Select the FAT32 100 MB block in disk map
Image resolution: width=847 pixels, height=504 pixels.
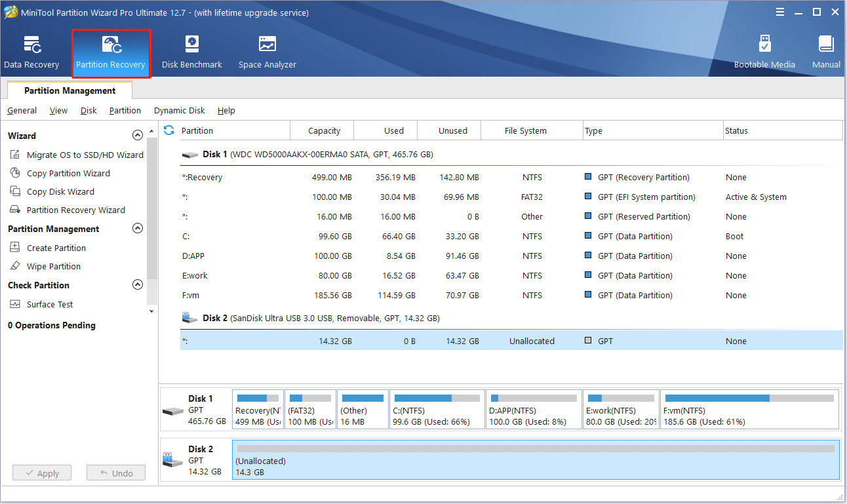click(310, 410)
